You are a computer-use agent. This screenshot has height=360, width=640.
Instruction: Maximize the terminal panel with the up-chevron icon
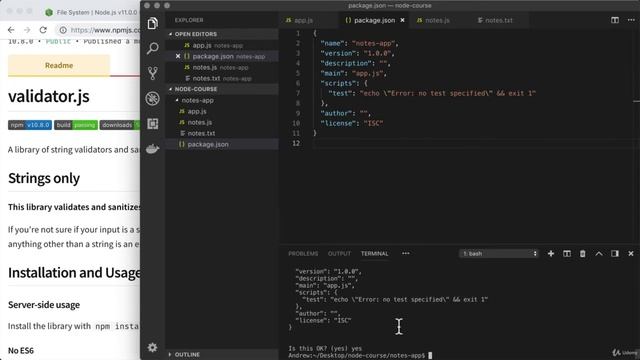[x=599, y=253]
